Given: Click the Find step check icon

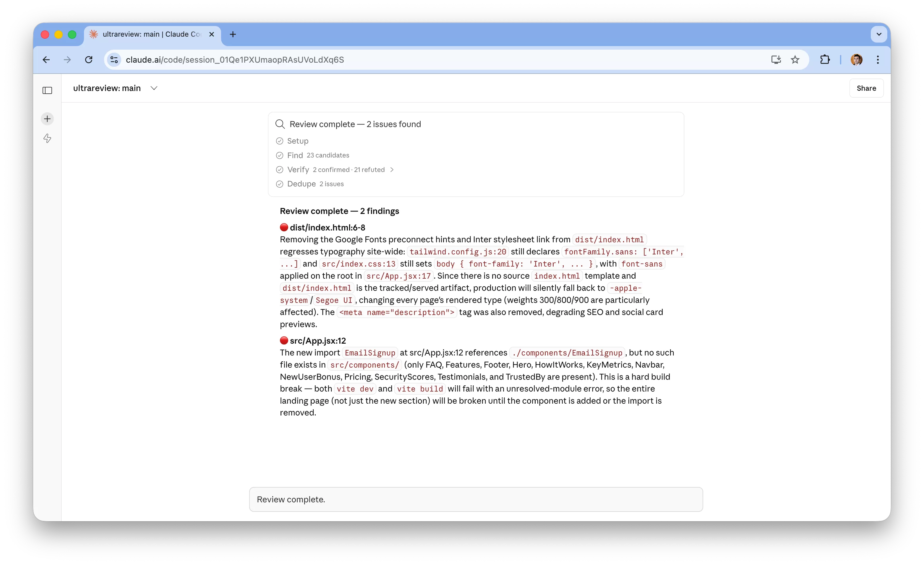Looking at the screenshot, I should click(279, 155).
